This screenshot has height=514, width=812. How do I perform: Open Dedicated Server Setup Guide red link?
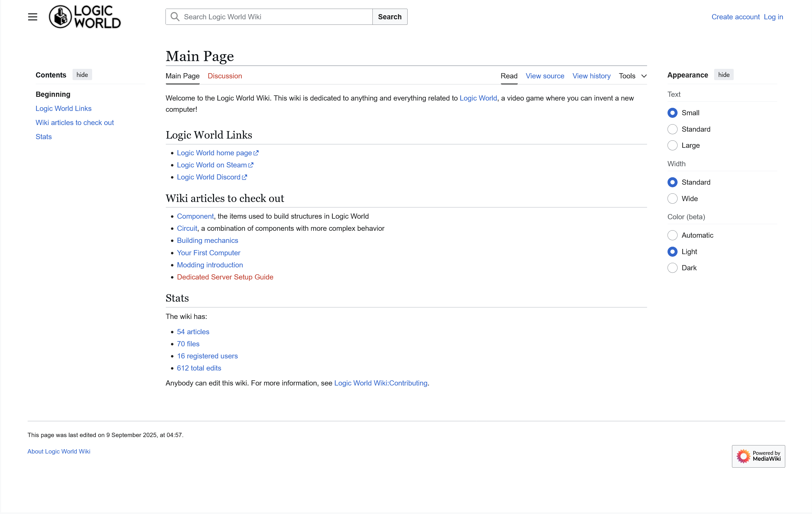click(x=225, y=277)
